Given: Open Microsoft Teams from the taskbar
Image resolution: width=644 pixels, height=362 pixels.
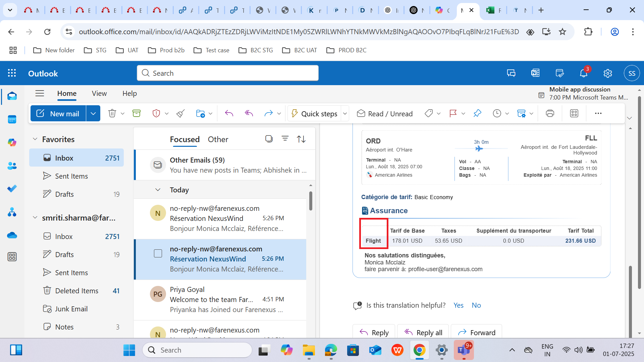Looking at the screenshot, I should pos(464,350).
